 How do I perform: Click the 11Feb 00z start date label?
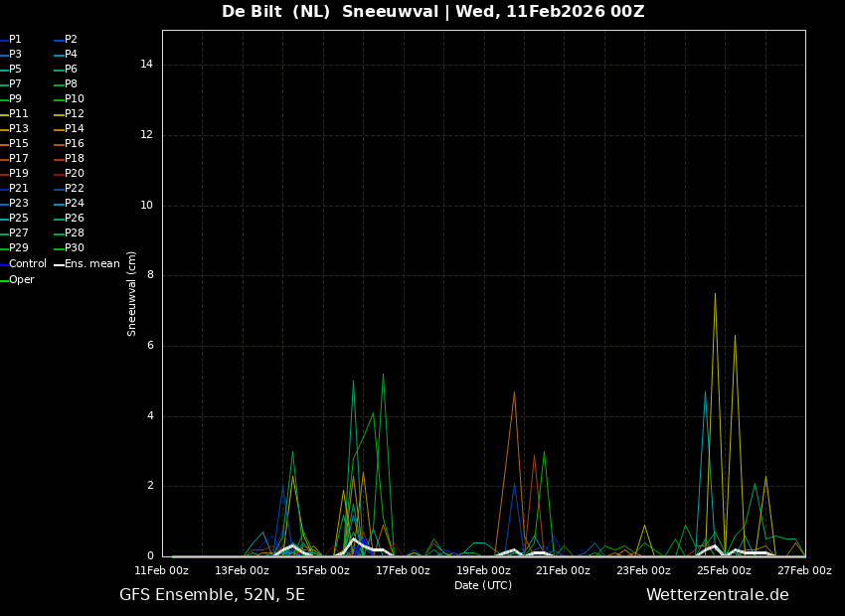[162, 570]
